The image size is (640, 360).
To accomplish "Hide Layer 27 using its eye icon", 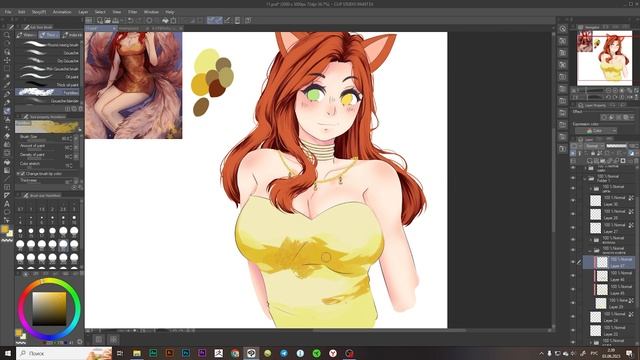I will pos(573,227).
